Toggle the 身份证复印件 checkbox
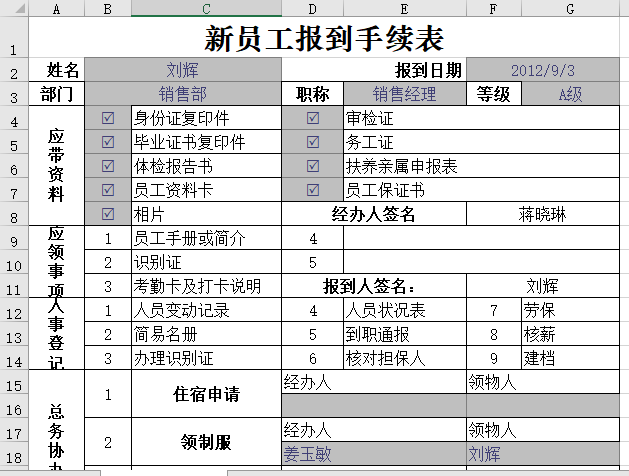This screenshot has height=476, width=629. click(108, 118)
